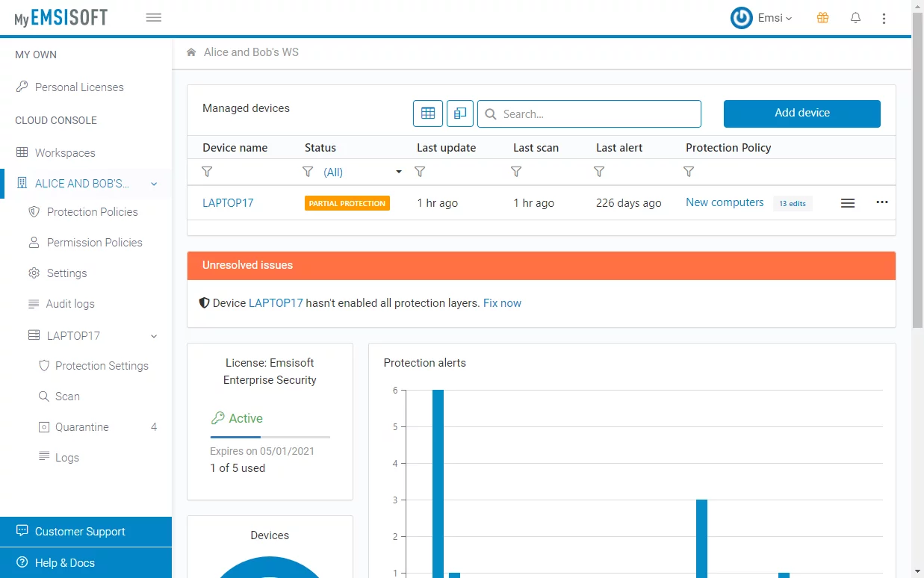Image resolution: width=924 pixels, height=578 pixels.
Task: Sort by Last update column header
Action: coord(446,148)
